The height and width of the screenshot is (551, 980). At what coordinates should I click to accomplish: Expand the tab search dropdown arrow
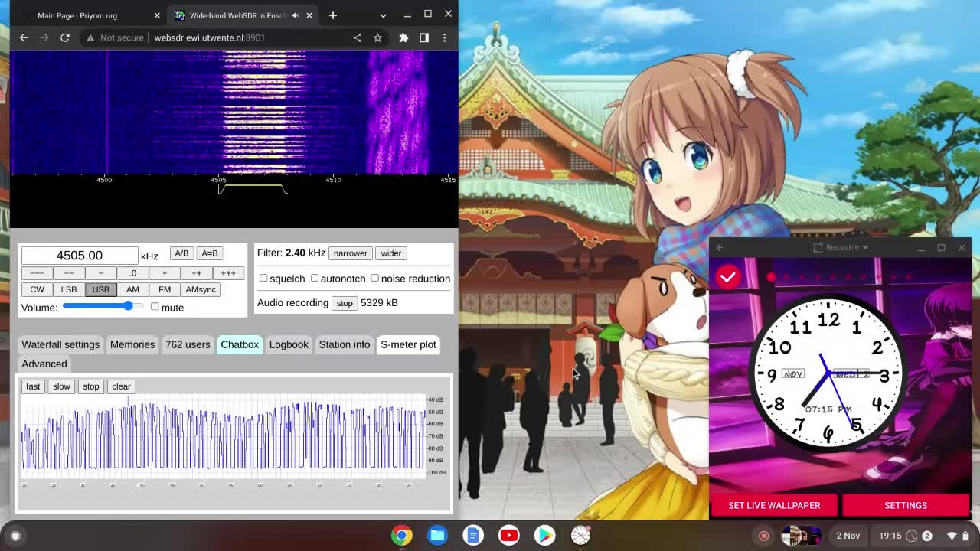click(384, 15)
